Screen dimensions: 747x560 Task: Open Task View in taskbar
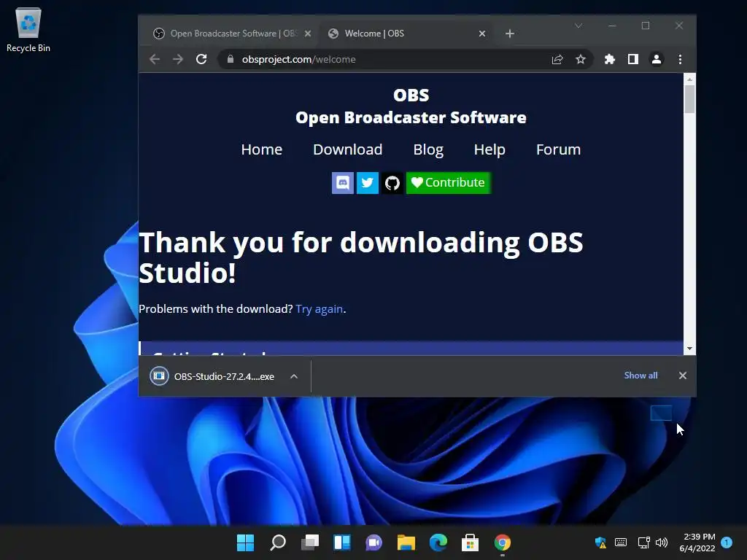pyautogui.click(x=309, y=542)
